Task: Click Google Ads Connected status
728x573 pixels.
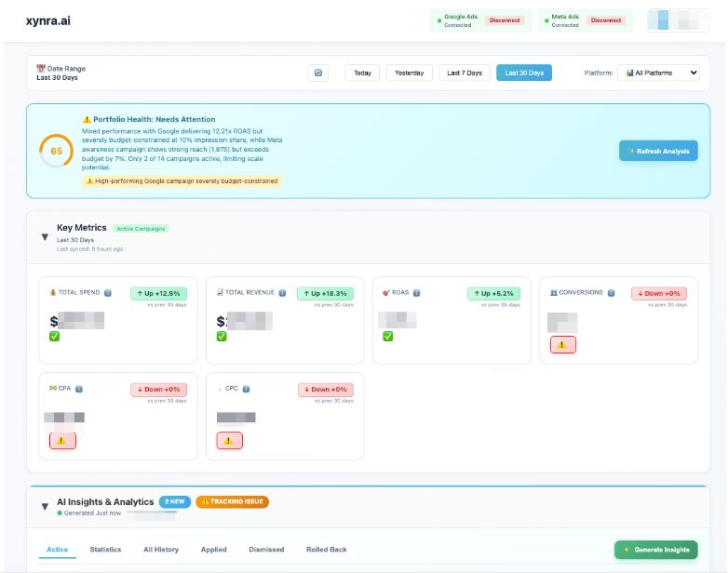Action: (457, 20)
